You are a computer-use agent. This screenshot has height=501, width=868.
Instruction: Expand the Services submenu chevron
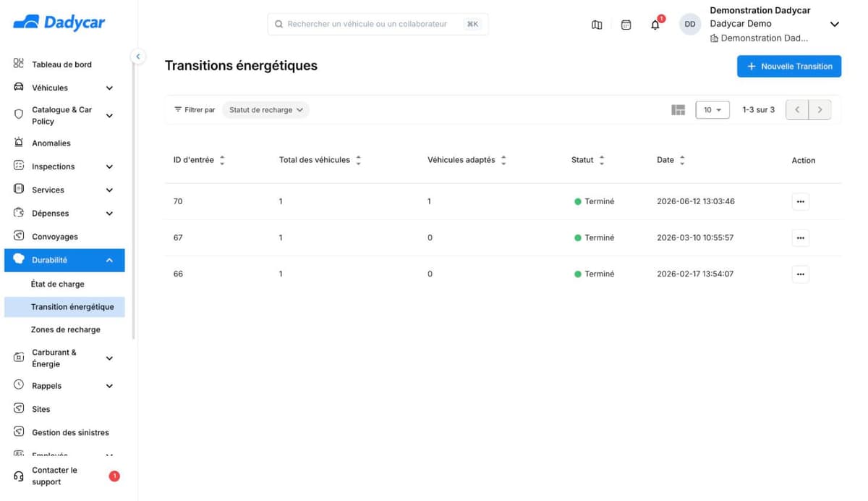pos(109,190)
